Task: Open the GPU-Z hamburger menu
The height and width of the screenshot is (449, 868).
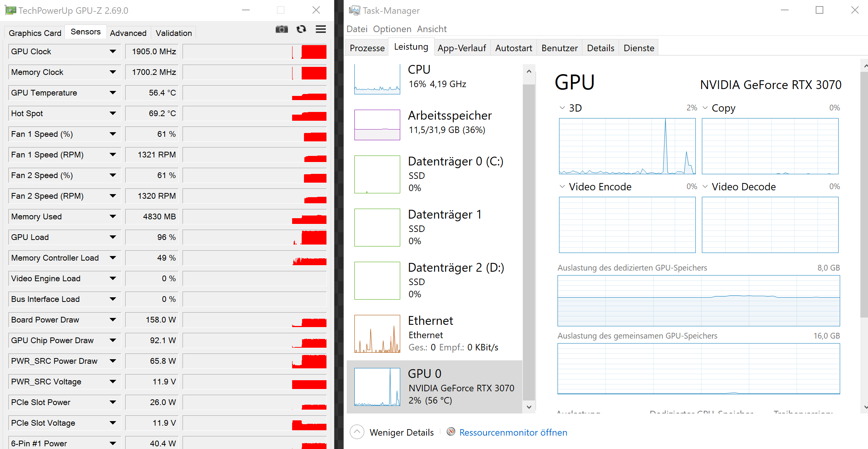Action: [321, 29]
